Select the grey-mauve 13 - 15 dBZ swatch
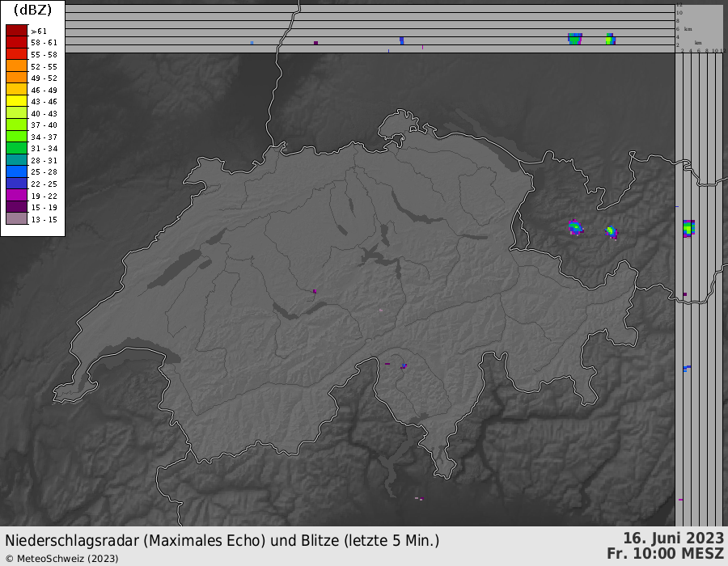The width and height of the screenshot is (728, 566). point(16,218)
